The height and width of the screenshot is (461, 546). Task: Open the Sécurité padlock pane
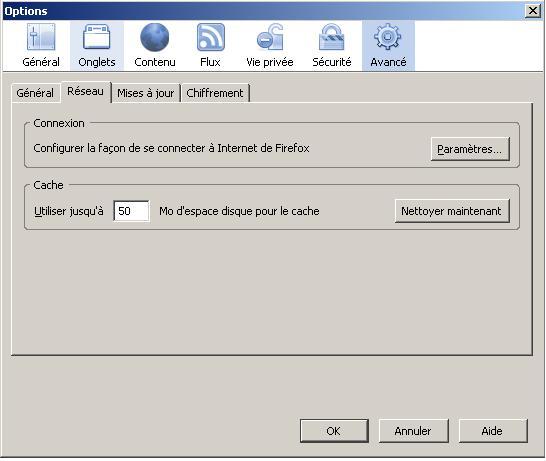(x=332, y=46)
